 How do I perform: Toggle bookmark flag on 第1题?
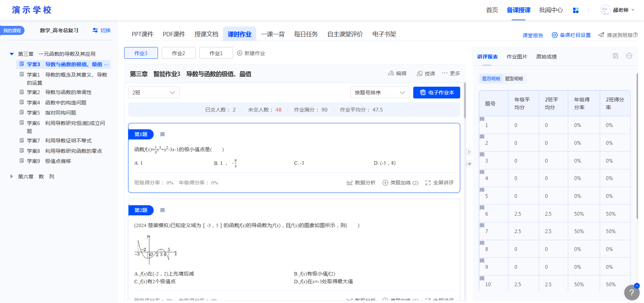[x=163, y=134]
